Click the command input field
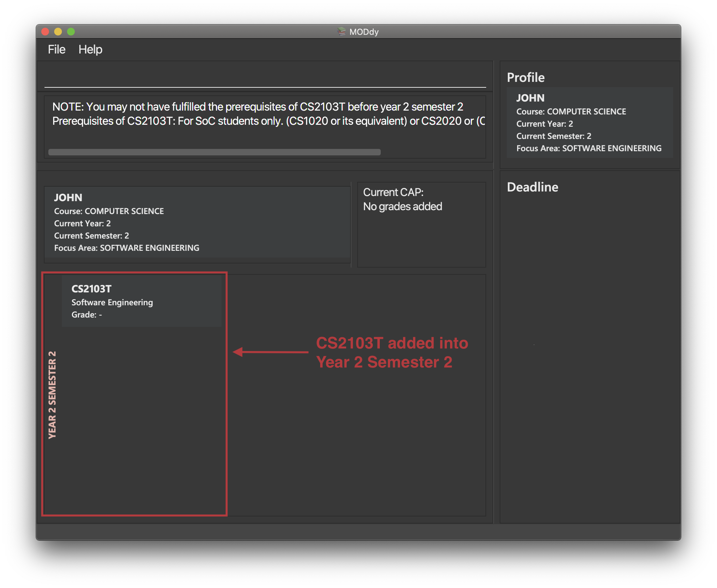The image size is (717, 588). pos(265,78)
